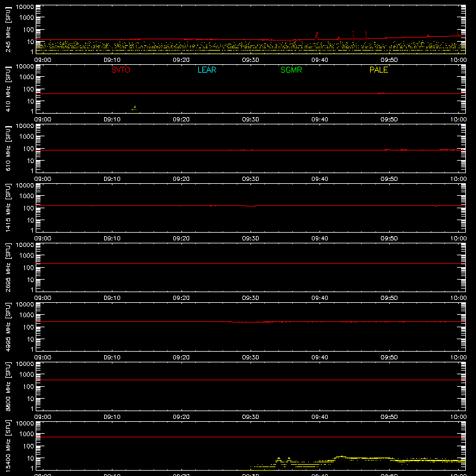Click the 10:00 tick label below 4995 MHz panel

tap(458, 358)
